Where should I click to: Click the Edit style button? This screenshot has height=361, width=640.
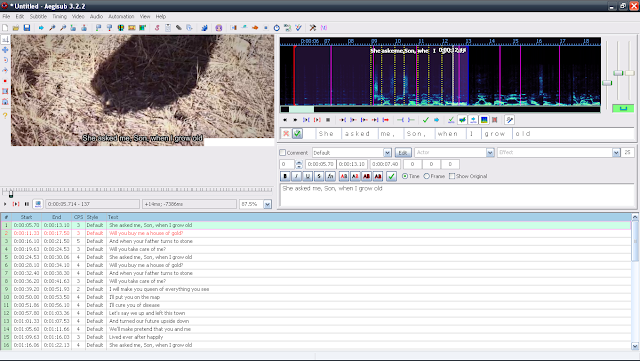click(403, 152)
